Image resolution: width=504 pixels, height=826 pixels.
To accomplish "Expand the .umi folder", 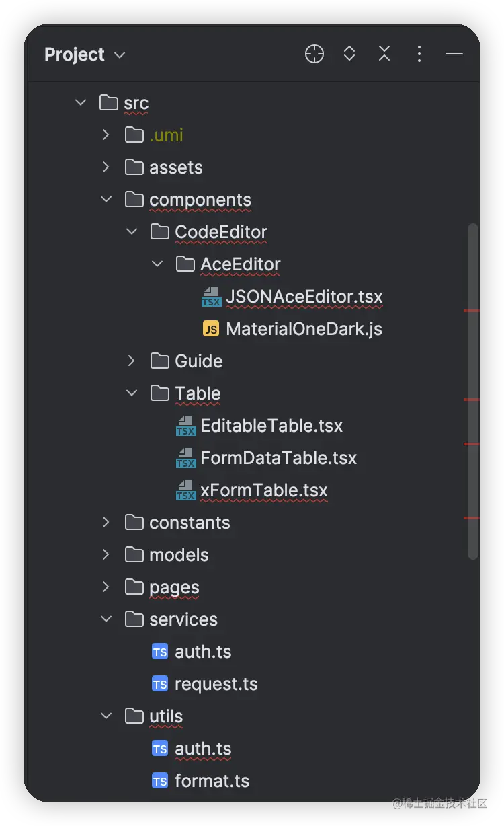I will [x=106, y=135].
